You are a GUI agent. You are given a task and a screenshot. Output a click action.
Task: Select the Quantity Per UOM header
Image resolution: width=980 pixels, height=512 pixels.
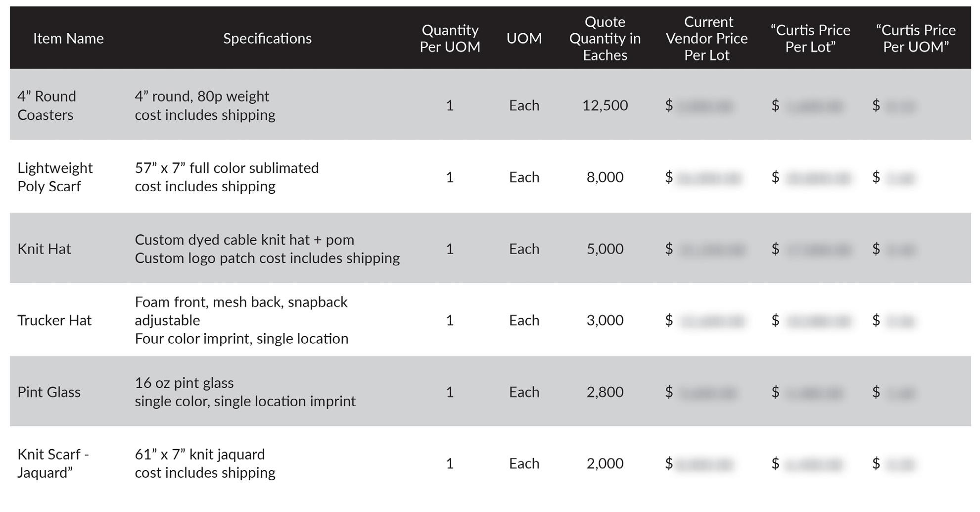tap(450, 38)
